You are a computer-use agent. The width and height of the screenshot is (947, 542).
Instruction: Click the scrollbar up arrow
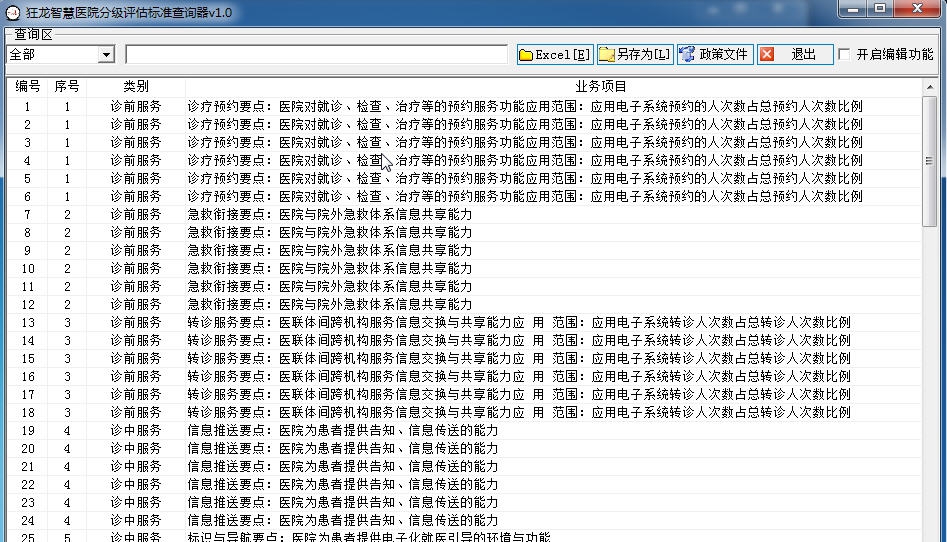(929, 88)
